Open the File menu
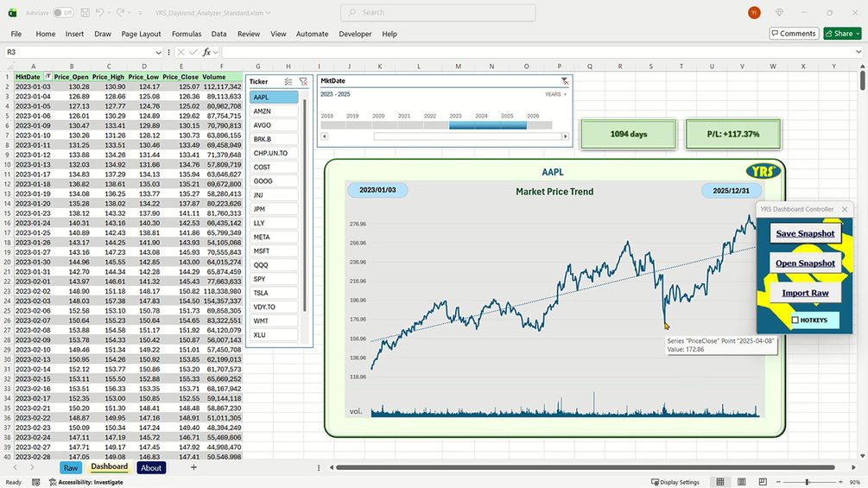 16,34
